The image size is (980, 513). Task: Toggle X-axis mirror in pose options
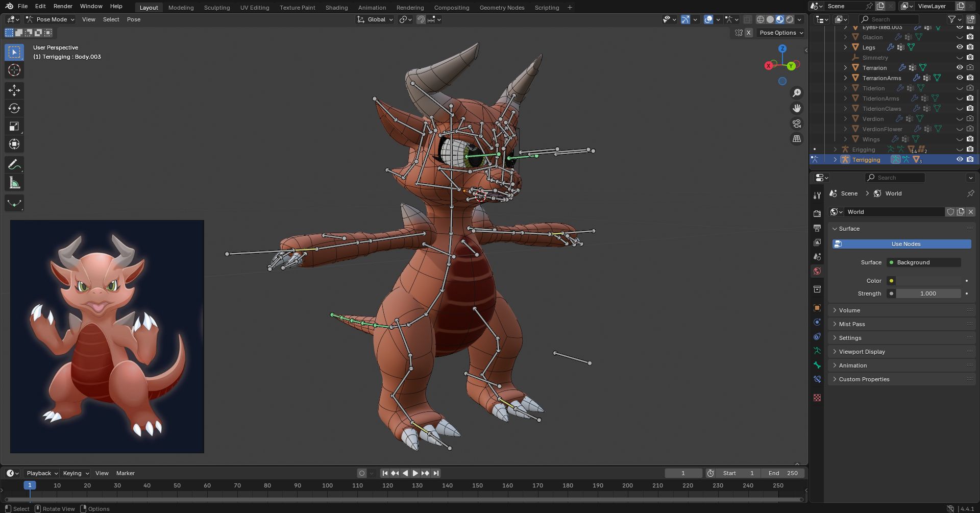[748, 33]
